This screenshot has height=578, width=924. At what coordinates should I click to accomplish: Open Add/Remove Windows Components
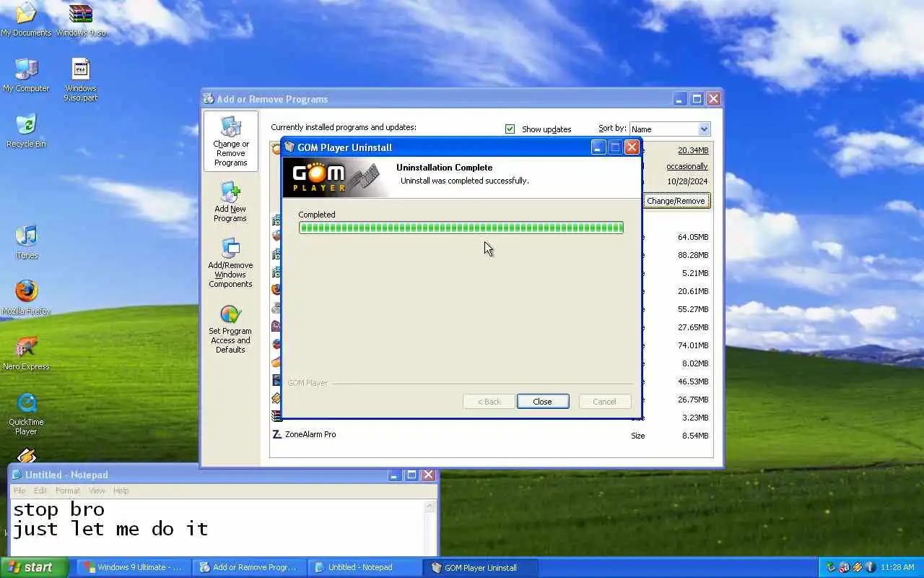[x=230, y=263]
